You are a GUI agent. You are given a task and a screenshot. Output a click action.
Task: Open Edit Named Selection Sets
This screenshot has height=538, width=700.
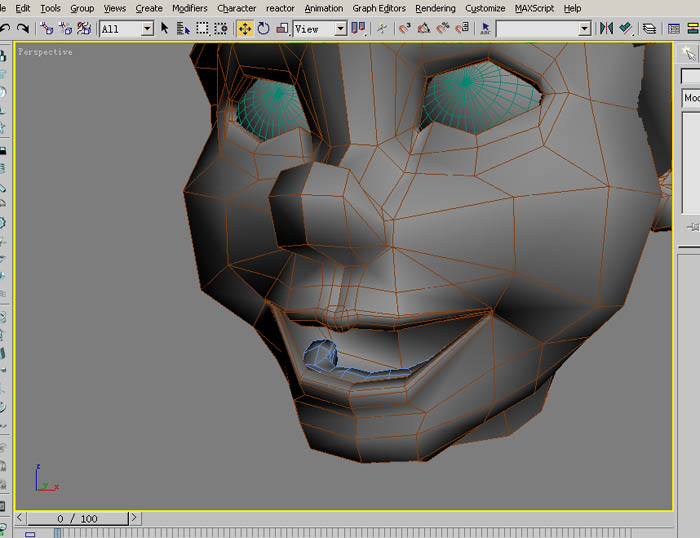485,29
